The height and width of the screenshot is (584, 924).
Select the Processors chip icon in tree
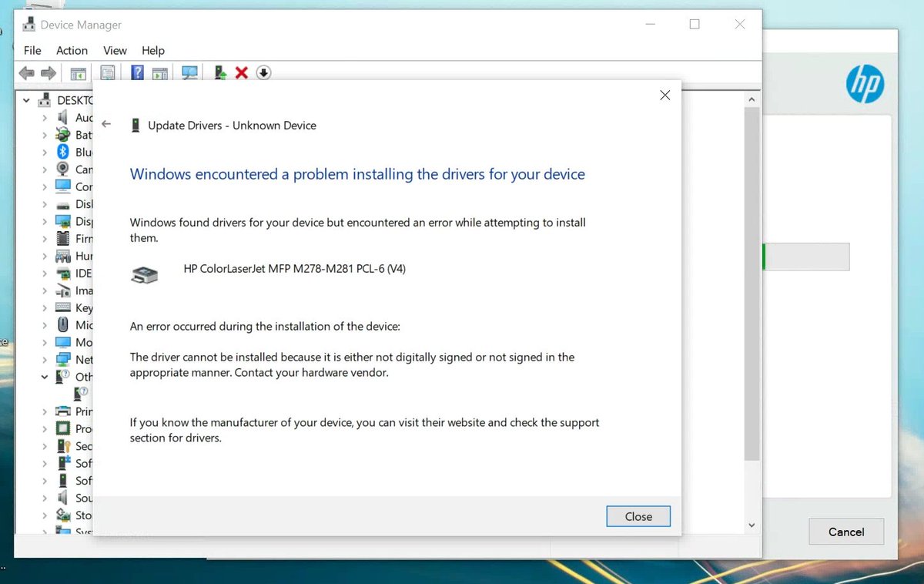(x=63, y=428)
